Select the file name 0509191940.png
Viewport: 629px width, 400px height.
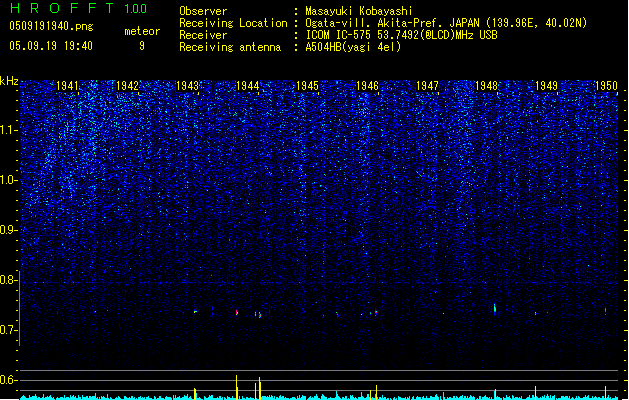[51, 26]
